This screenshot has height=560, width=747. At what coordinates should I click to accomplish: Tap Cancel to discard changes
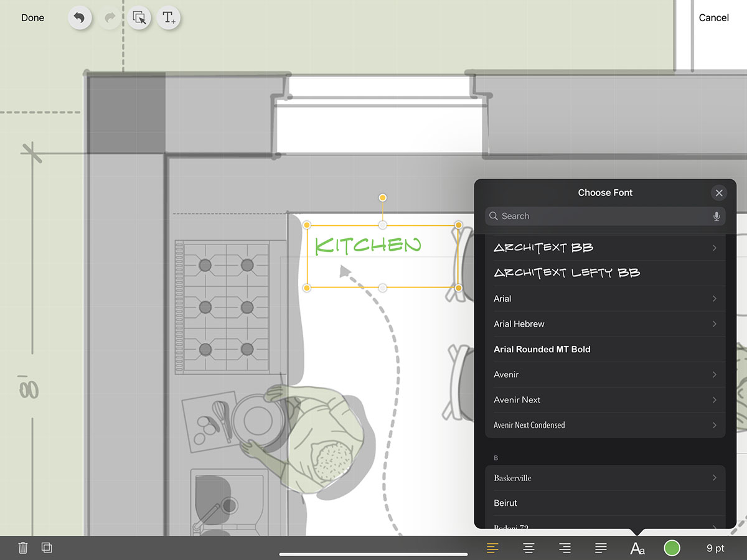pyautogui.click(x=713, y=18)
